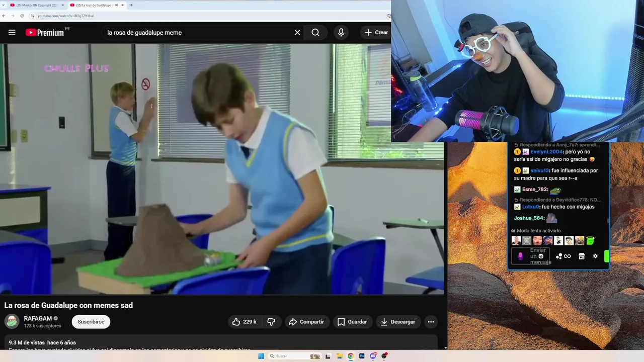Open emoji picker in chat message box

coord(541,256)
